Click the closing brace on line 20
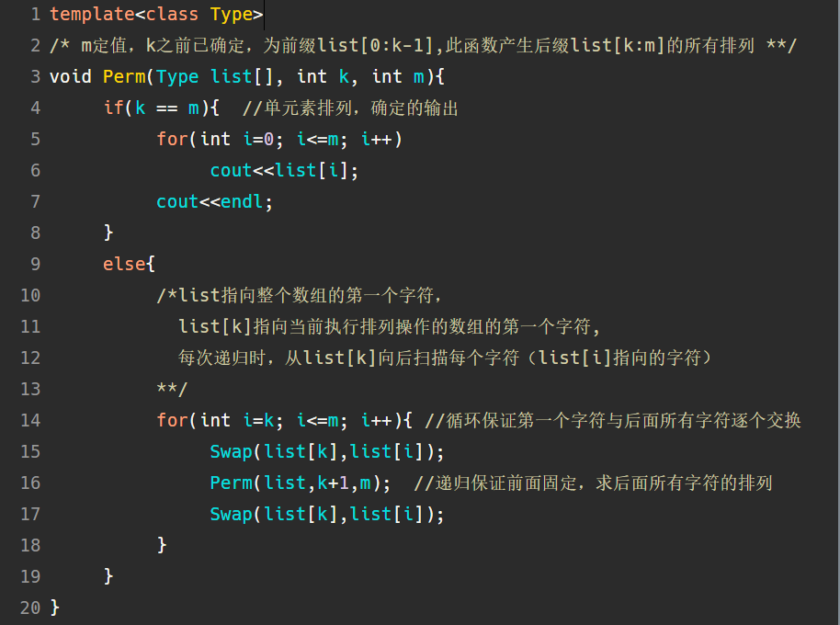 pyautogui.click(x=54, y=608)
